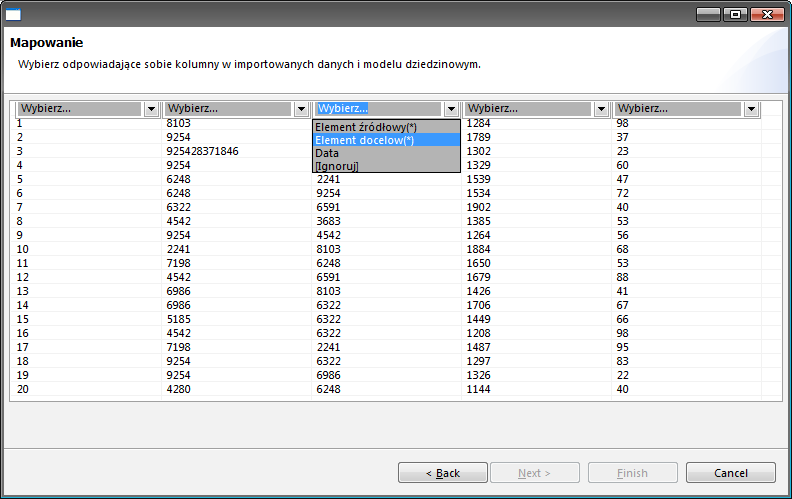Click '1385' in row 8

[478, 221]
